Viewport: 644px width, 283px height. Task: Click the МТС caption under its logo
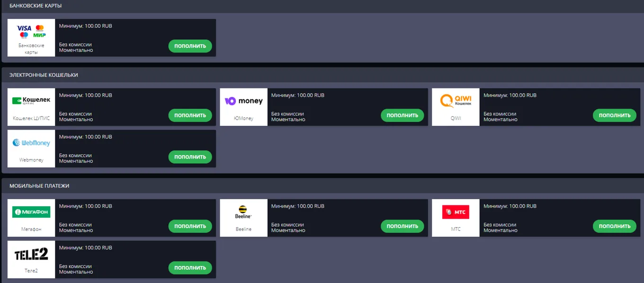click(x=456, y=229)
